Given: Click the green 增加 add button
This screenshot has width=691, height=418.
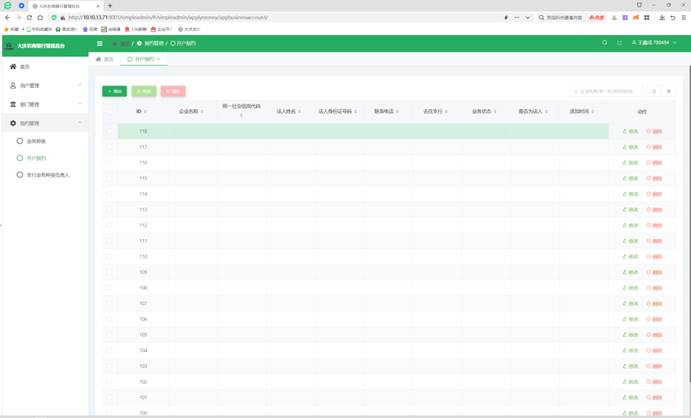Looking at the screenshot, I should pyautogui.click(x=114, y=91).
